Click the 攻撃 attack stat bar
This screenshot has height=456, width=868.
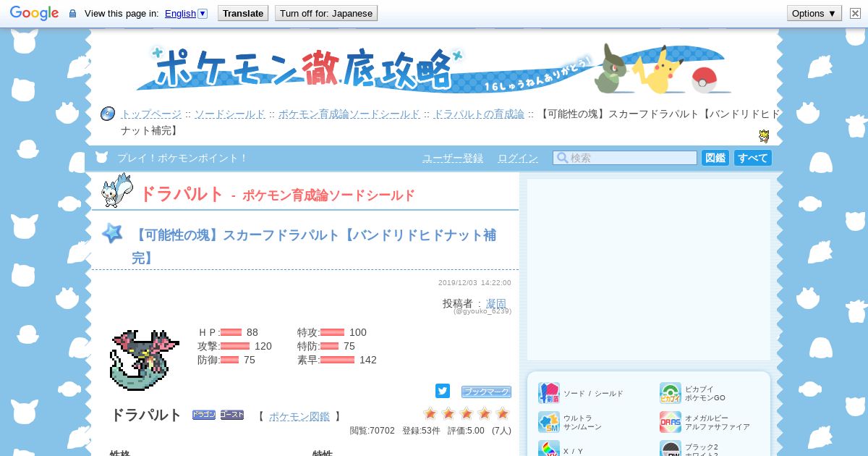point(235,346)
